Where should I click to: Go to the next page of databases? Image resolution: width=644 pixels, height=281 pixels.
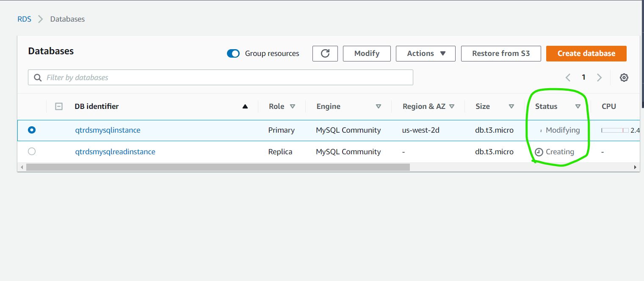(x=599, y=77)
